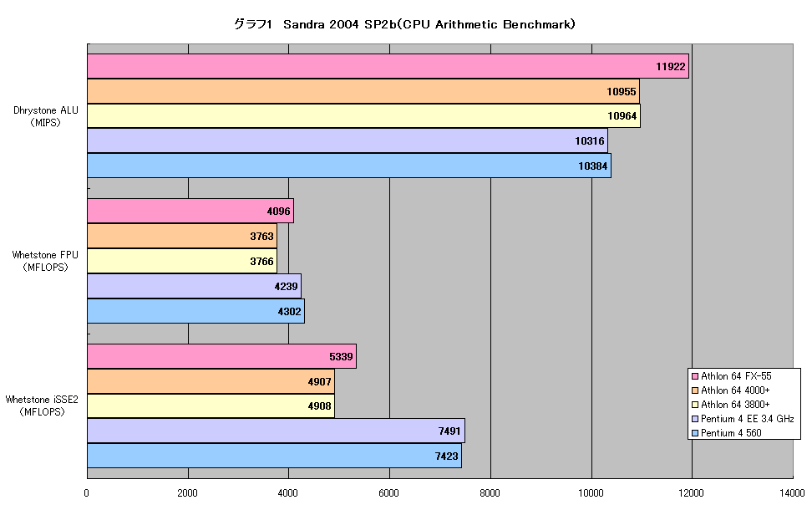This screenshot has width=812, height=505.
Task: Click the blue Pentium 4 560 legend swatch
Action: point(695,433)
